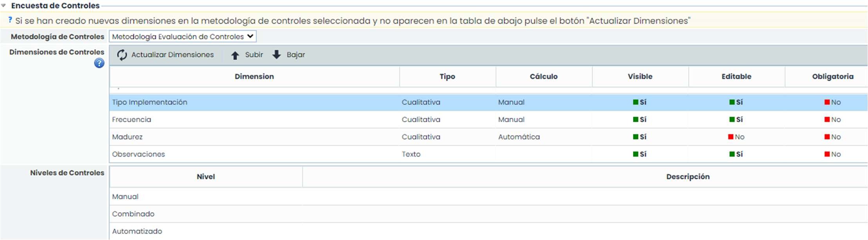The image size is (868, 240).
Task: Click the Subir up arrow icon
Action: click(x=235, y=55)
